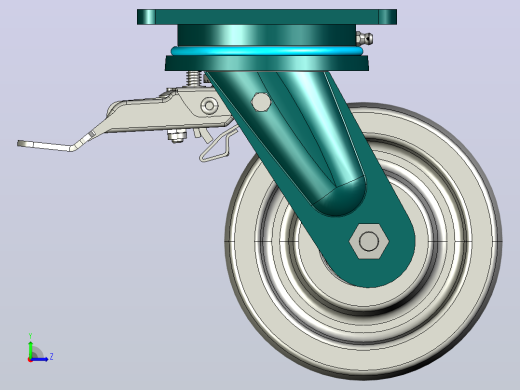The height and width of the screenshot is (390, 520).
Task: Click the cyan seal ring
Action: coord(267,51)
